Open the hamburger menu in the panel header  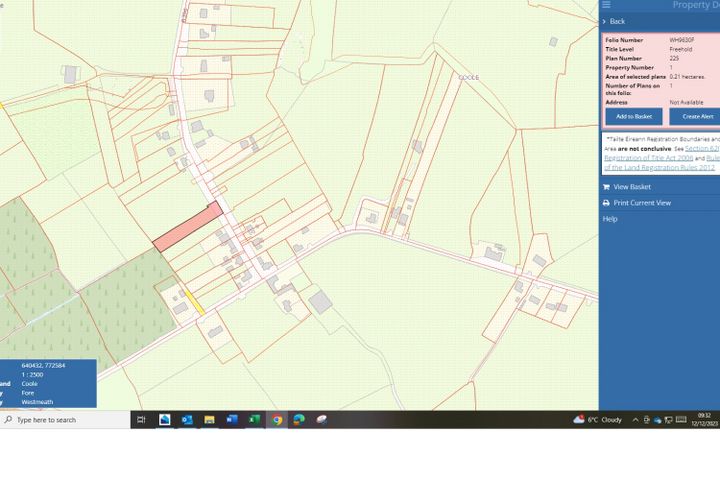click(606, 5)
